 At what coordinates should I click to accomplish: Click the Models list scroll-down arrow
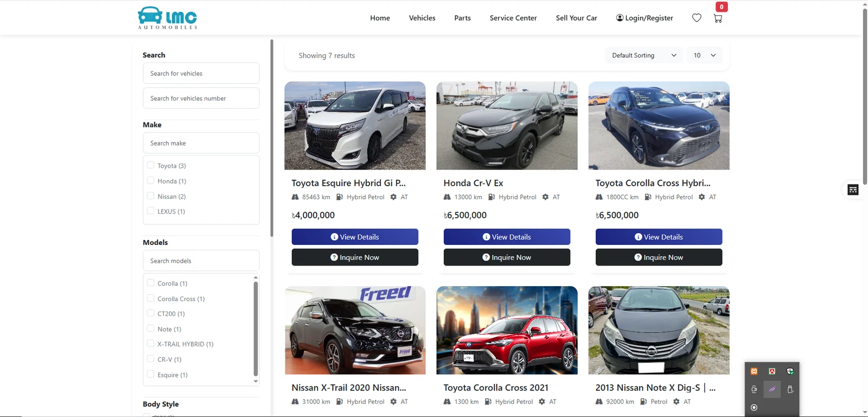pos(256,381)
